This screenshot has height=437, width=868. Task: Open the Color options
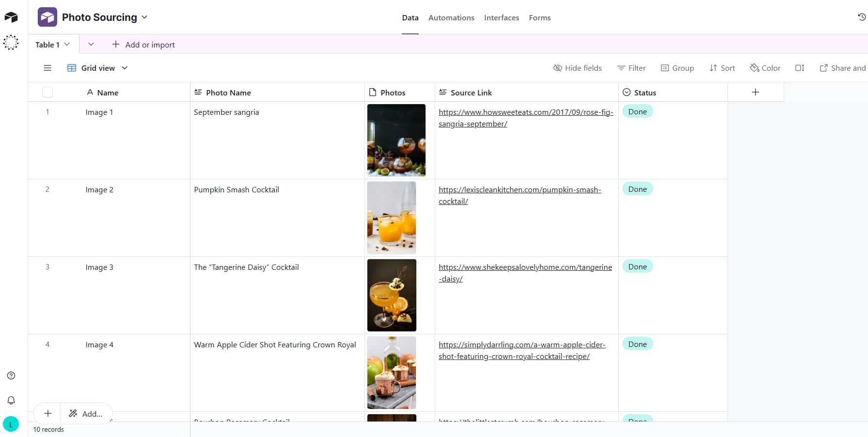click(765, 68)
